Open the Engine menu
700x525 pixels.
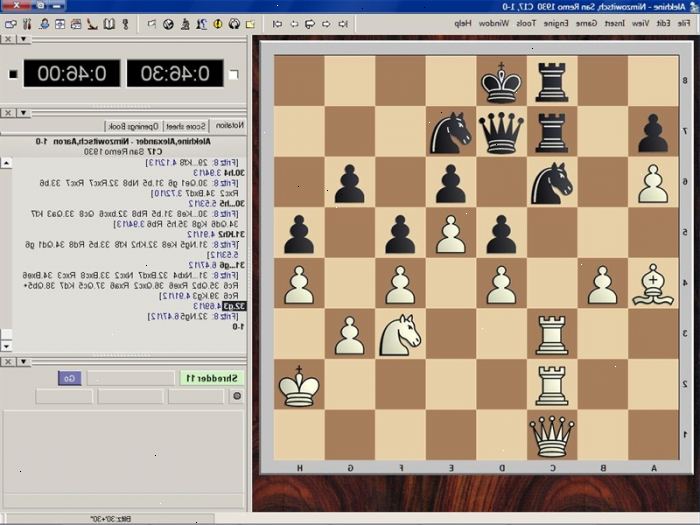click(x=556, y=22)
